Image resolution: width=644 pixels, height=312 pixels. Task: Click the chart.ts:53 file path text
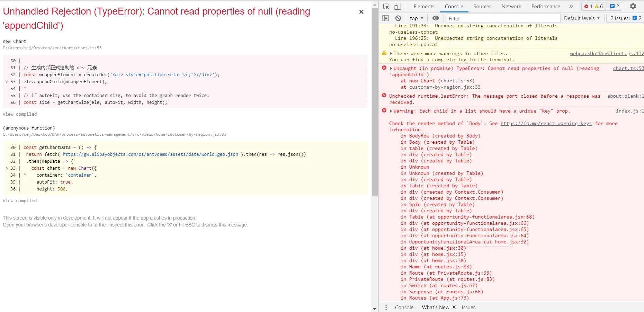[x=52, y=48]
